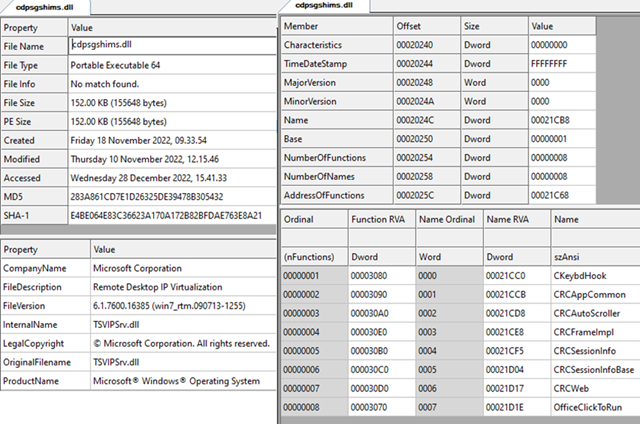Click the File Name value input field
Screen dimensions: 640x424
click(172, 46)
